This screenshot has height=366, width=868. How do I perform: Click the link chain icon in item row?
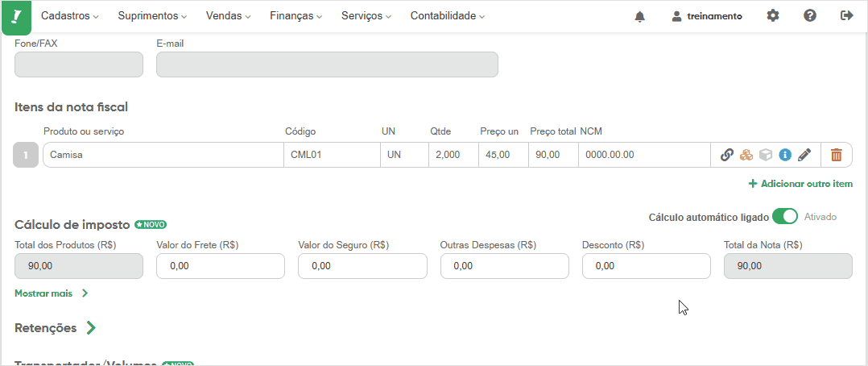[727, 156]
